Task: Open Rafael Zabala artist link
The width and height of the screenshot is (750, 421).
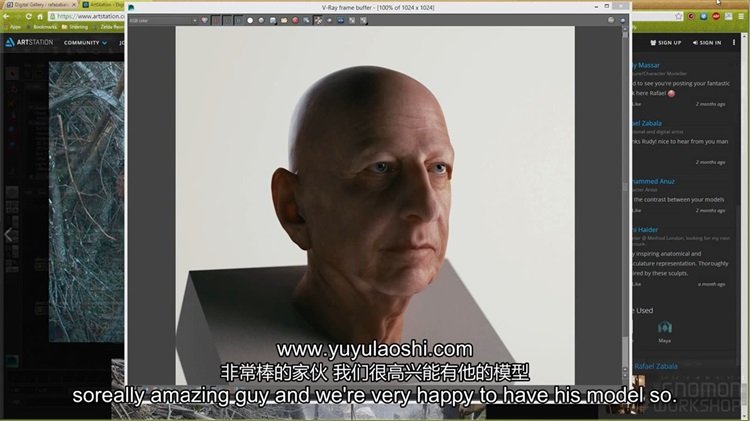Action: 656,366
